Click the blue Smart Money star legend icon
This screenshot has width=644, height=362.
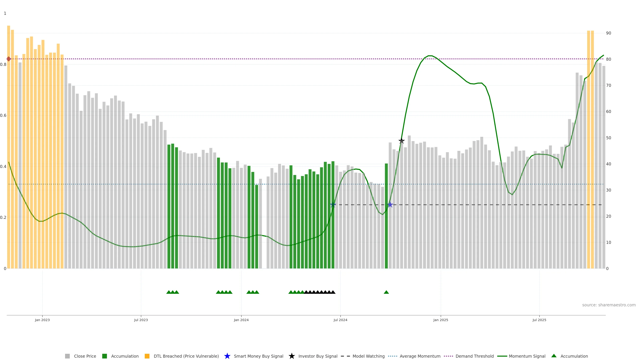[227, 356]
